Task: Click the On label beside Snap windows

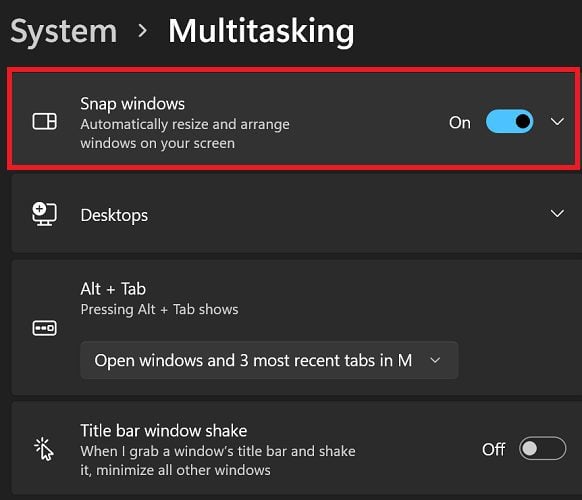Action: click(x=460, y=122)
